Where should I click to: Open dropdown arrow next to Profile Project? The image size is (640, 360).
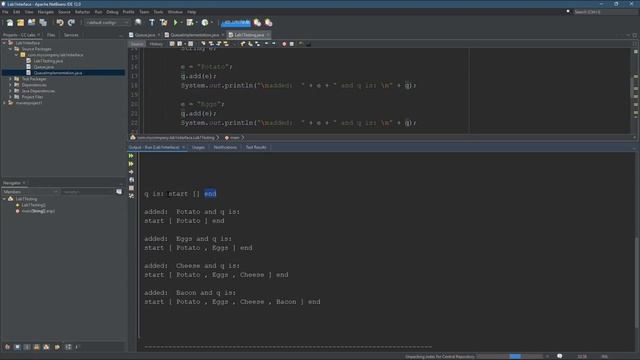(x=211, y=23)
